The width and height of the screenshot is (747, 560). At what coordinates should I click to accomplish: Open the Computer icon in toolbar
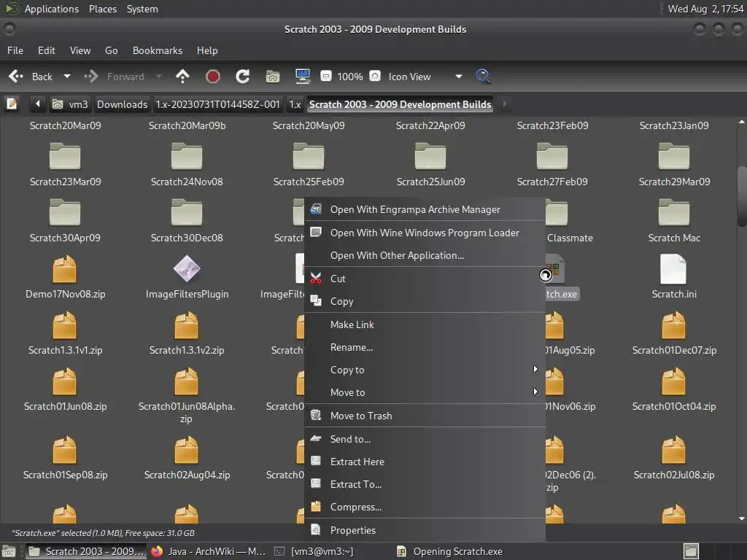click(x=303, y=76)
